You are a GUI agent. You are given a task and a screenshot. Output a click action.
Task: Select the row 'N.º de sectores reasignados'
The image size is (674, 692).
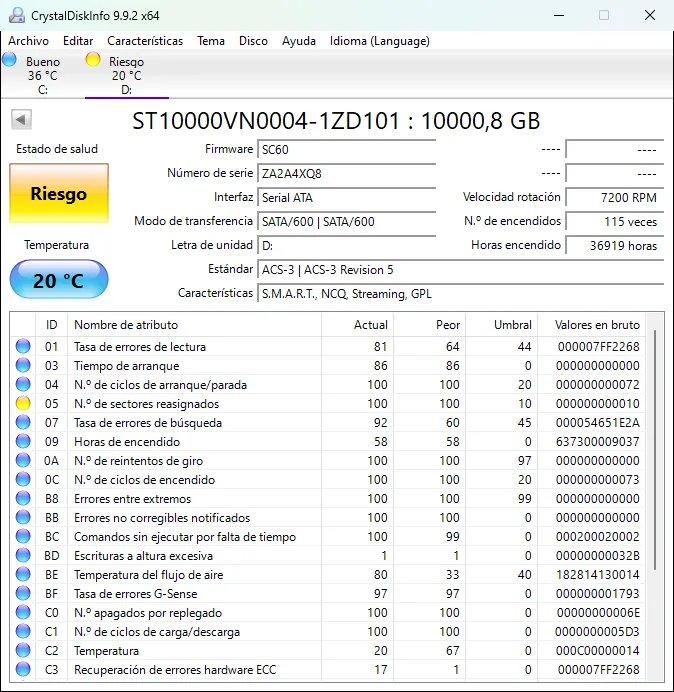click(328, 403)
